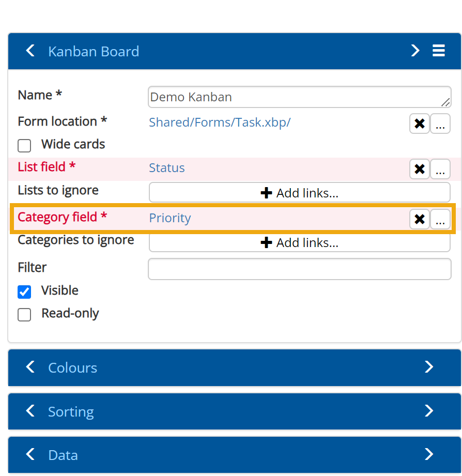Click the Name field containing Demo Kanban

tap(295, 97)
